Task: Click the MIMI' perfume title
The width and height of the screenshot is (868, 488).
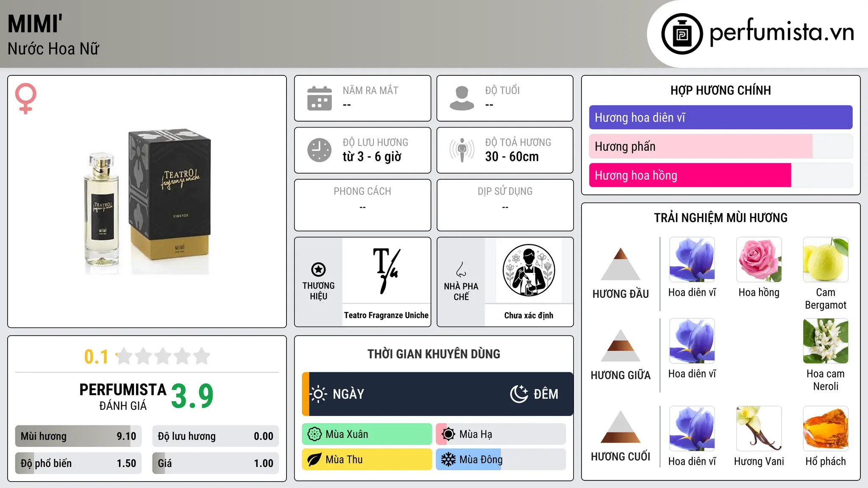Action: pyautogui.click(x=35, y=24)
